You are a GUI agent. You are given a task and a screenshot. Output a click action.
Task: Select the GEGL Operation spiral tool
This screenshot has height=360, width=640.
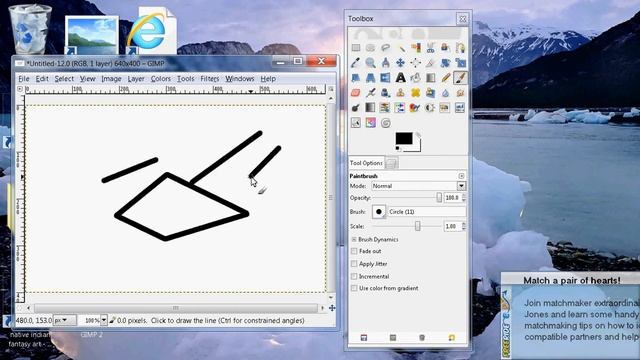(385, 122)
